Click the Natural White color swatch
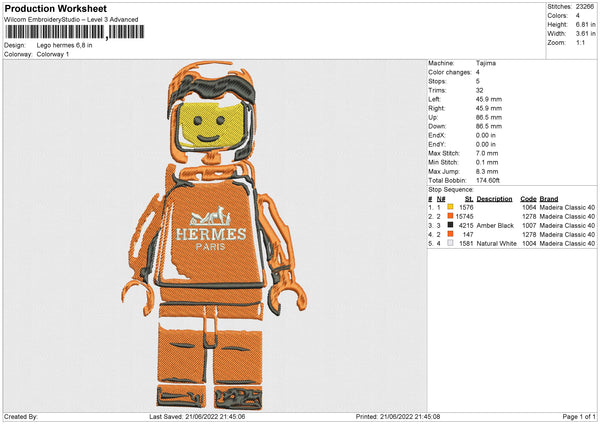Viewport: 600px width, 424px height. pos(450,243)
